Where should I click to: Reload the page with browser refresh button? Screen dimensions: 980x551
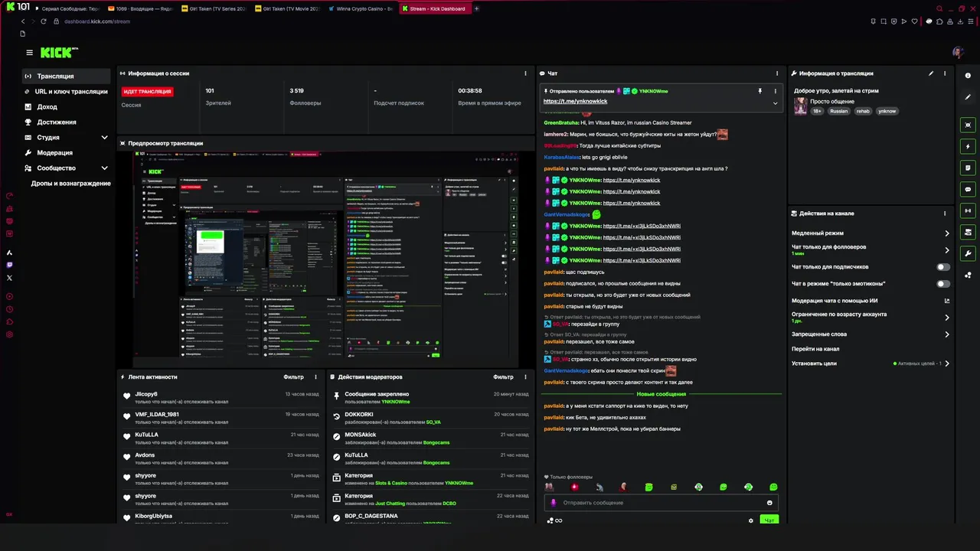[44, 21]
